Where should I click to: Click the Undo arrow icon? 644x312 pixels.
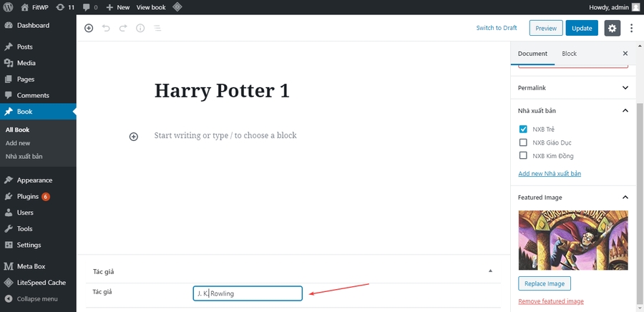106,28
